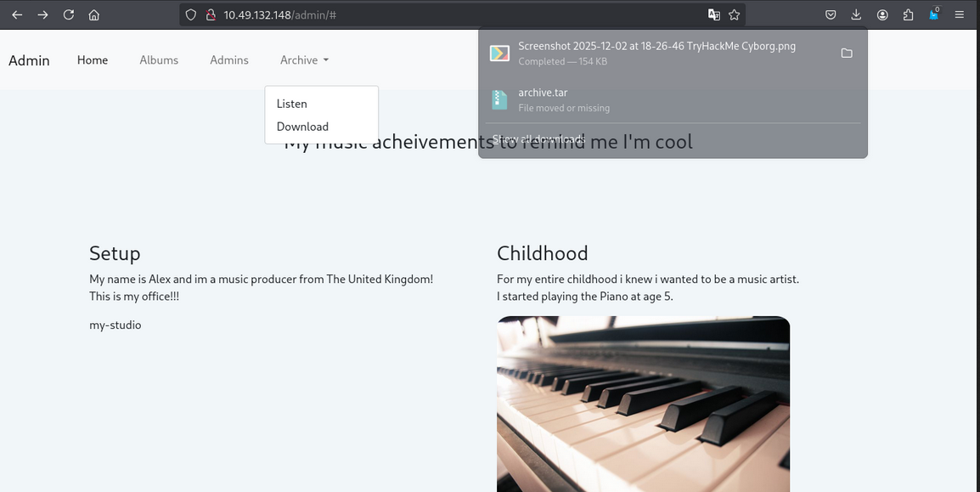Open the downloads panel arrow icon
The image size is (980, 492).
[856, 14]
